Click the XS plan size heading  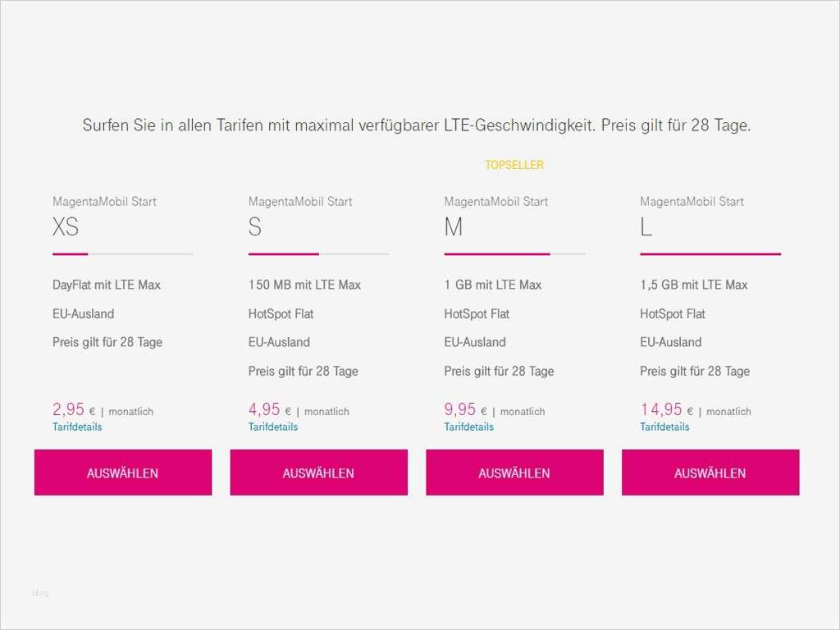click(66, 227)
